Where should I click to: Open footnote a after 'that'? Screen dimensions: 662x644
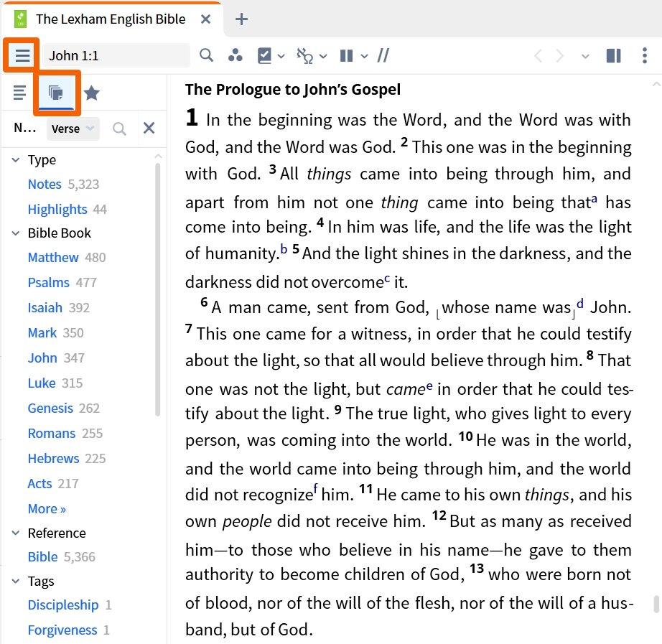pyautogui.click(x=595, y=199)
